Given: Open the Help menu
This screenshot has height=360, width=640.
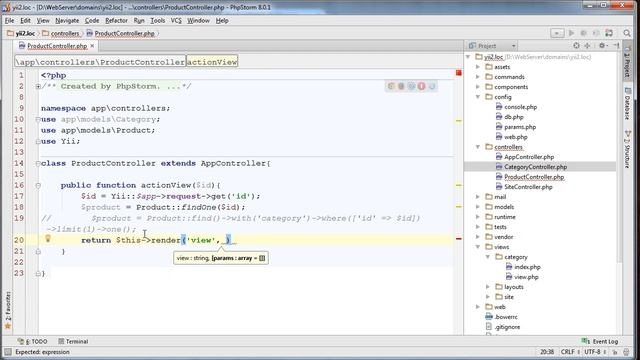Looking at the screenshot, I should click(x=222, y=20).
